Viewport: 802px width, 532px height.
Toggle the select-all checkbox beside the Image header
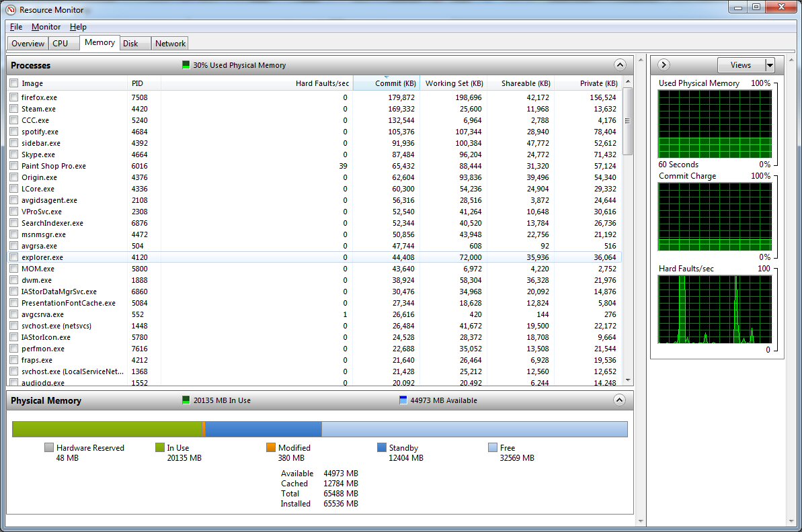coord(14,83)
